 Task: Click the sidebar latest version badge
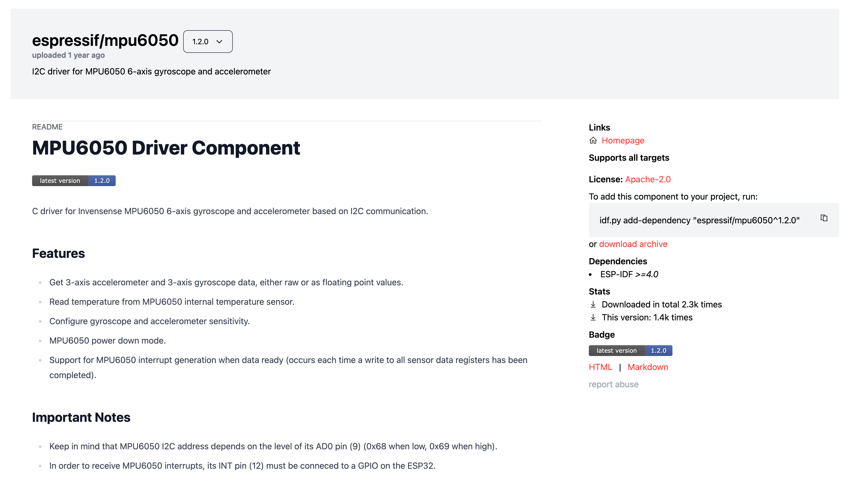(x=630, y=350)
